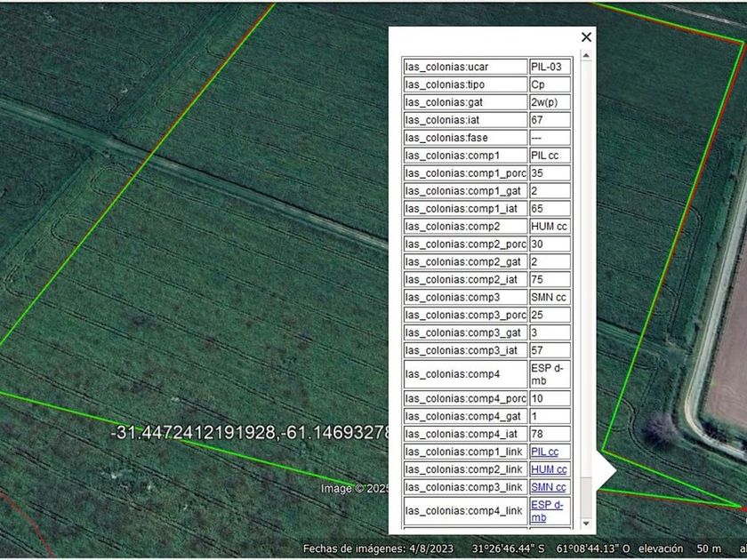Click the las_colonias:comp1_gat label
Viewport: 747px width, 560px height.
point(465,191)
